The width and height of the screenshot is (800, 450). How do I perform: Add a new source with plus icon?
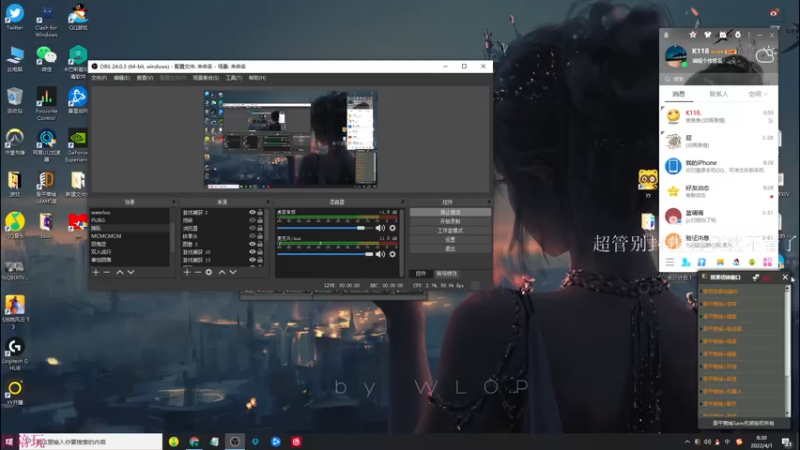click(187, 272)
